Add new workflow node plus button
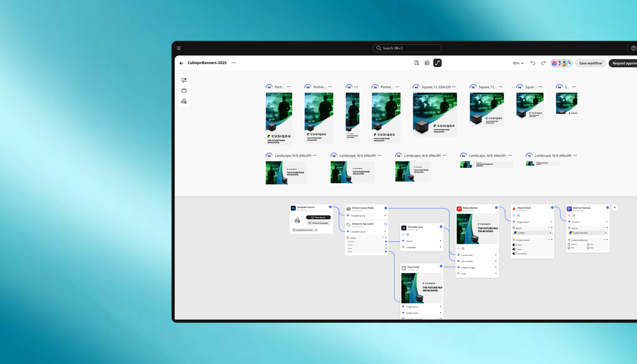 615,207
